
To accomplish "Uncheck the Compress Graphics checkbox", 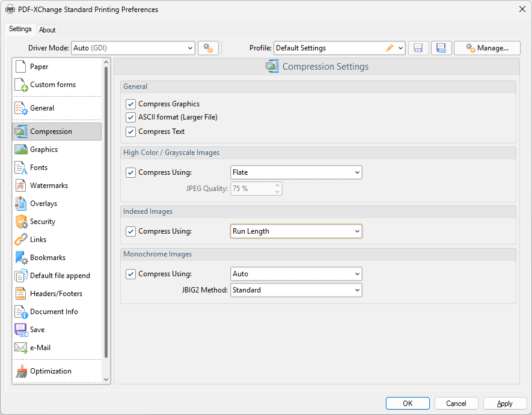I will 130,104.
